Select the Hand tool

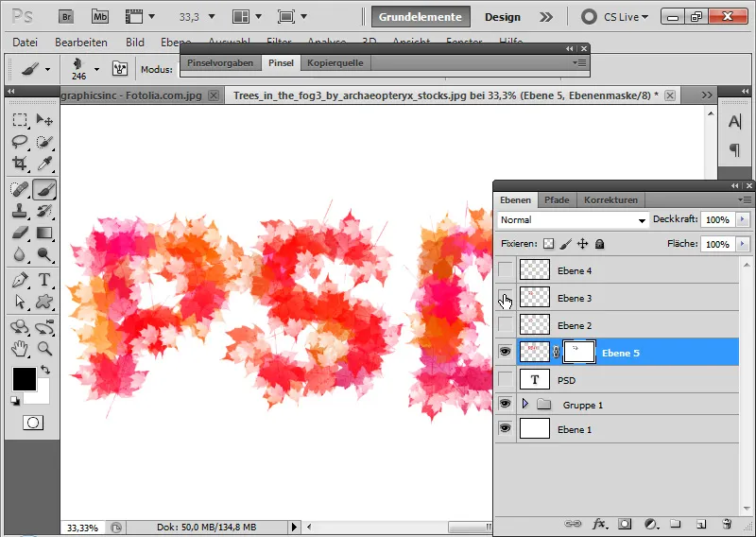(x=20, y=348)
